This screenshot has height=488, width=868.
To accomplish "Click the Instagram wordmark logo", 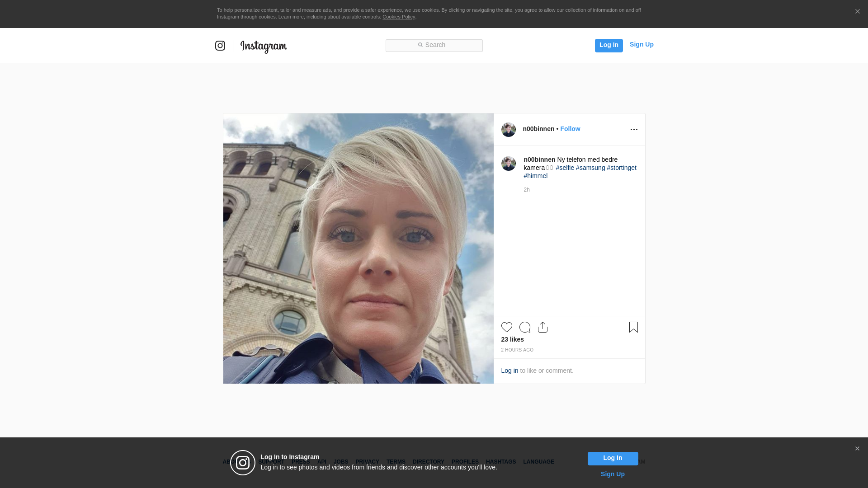I will pos(264,46).
